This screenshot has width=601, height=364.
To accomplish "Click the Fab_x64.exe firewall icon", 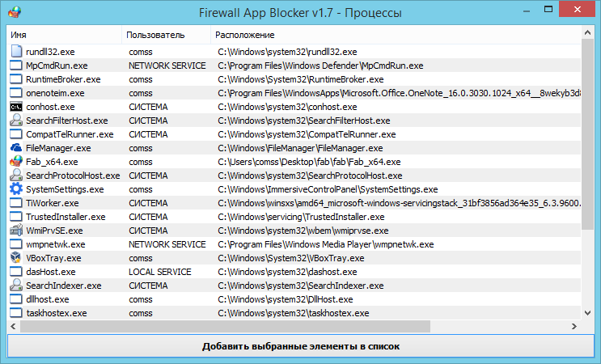I will pos(16,162).
